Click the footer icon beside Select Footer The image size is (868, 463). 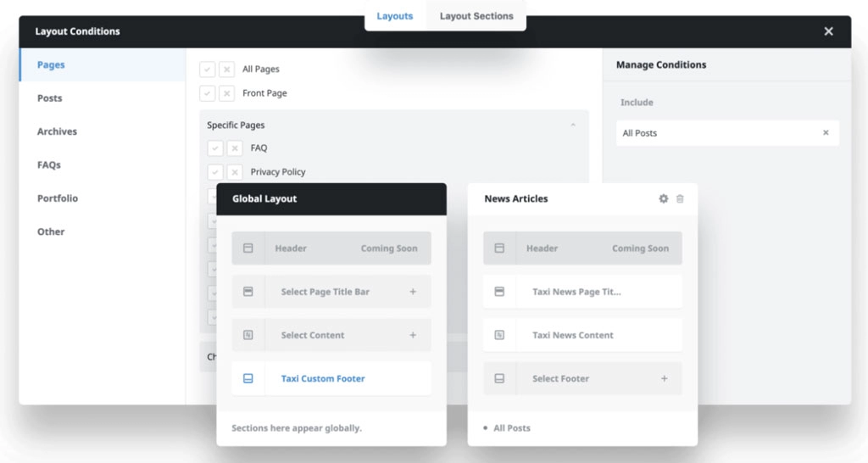[499, 378]
